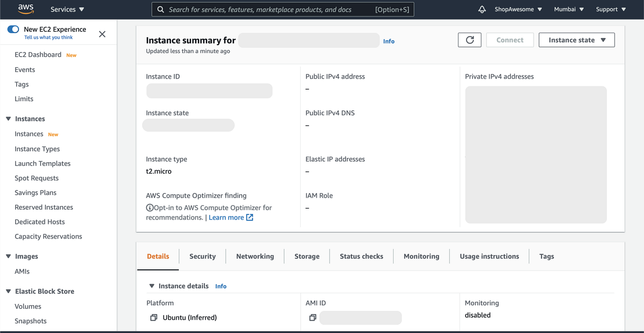The width and height of the screenshot is (644, 333).
Task: Open the notifications bell icon
Action: click(482, 9)
